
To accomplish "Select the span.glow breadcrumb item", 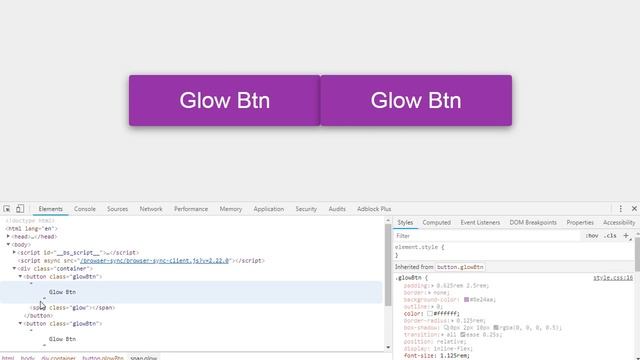I will coord(144,358).
